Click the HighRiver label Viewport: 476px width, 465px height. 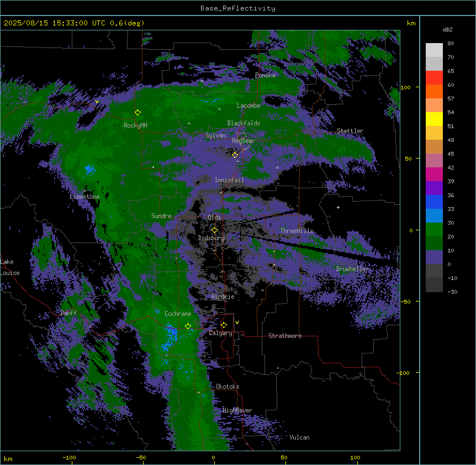point(237,410)
